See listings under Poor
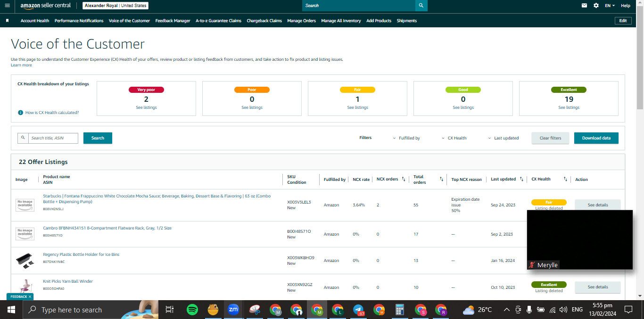 252,107
